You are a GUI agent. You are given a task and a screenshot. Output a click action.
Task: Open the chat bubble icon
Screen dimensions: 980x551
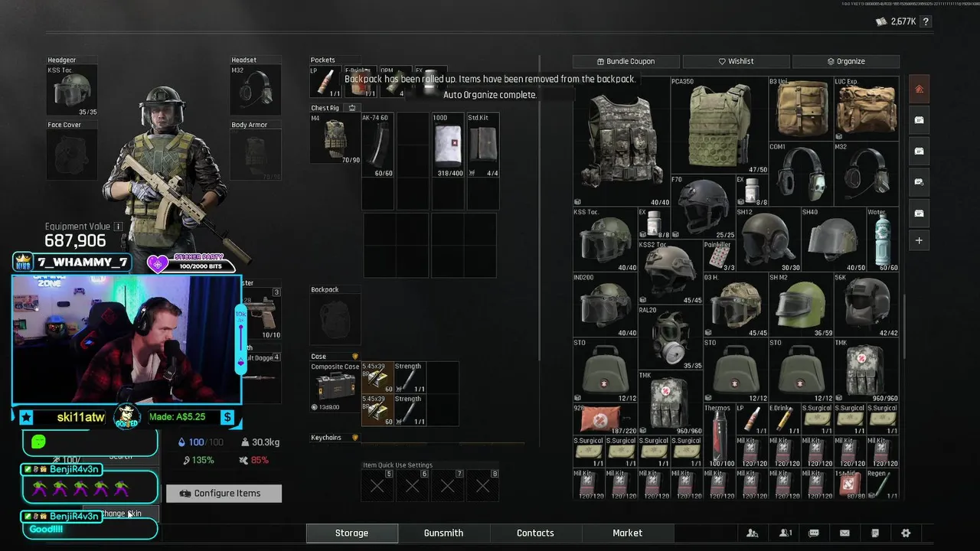coord(814,533)
